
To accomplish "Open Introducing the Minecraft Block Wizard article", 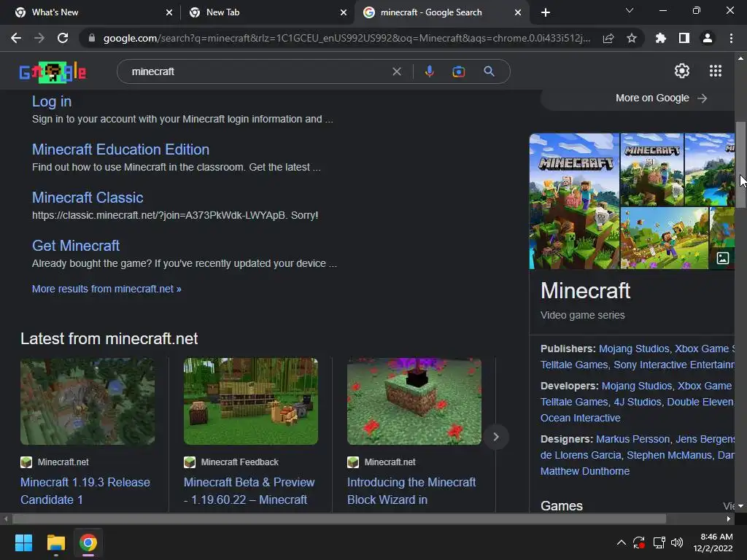I will (x=411, y=491).
